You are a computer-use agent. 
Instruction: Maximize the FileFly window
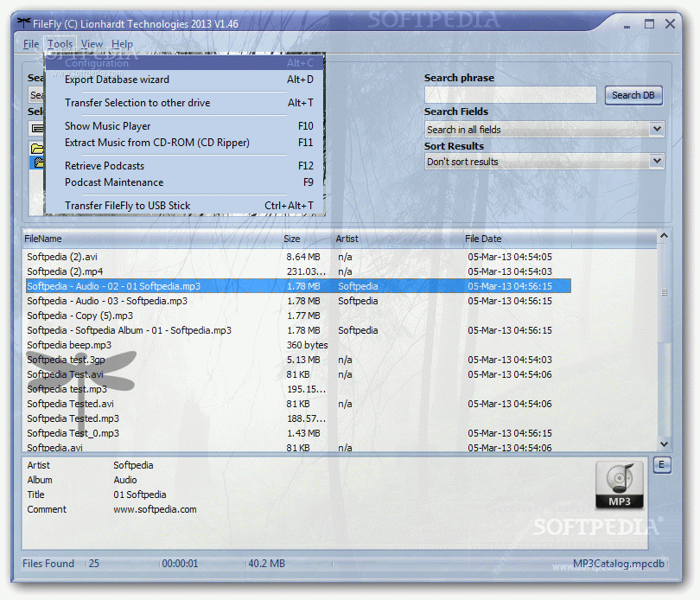click(x=649, y=24)
